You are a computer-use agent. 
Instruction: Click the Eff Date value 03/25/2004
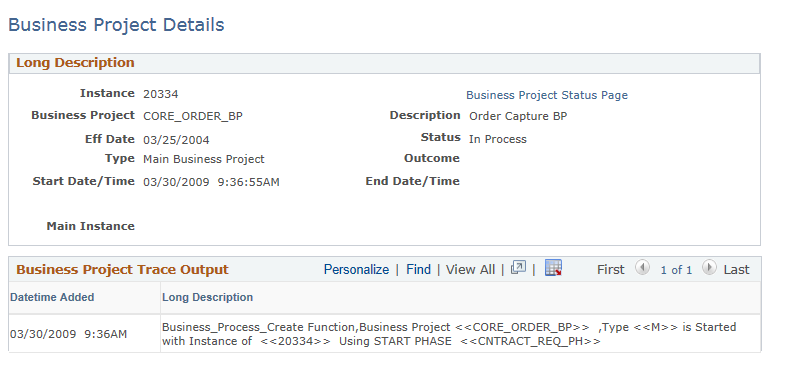tap(176, 140)
